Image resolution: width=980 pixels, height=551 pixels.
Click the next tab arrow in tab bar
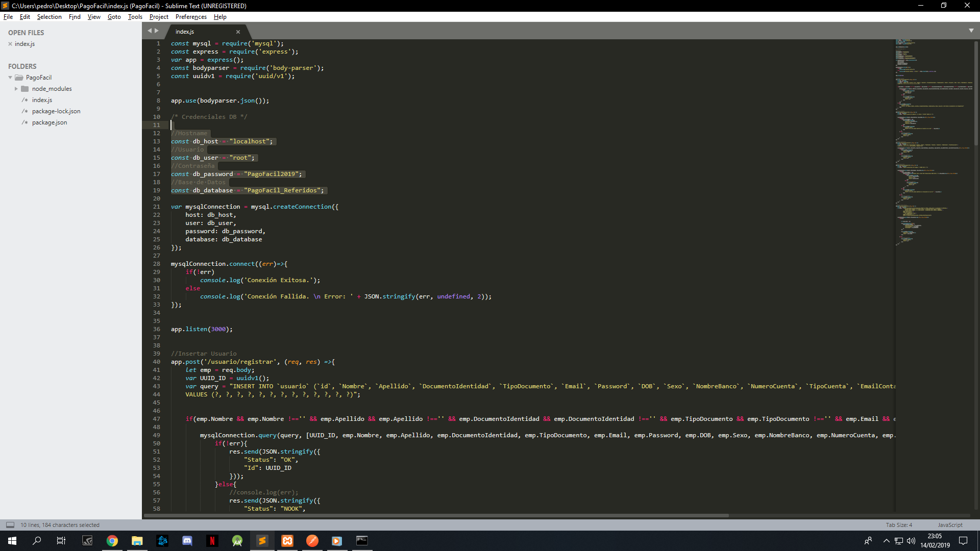[x=157, y=31]
